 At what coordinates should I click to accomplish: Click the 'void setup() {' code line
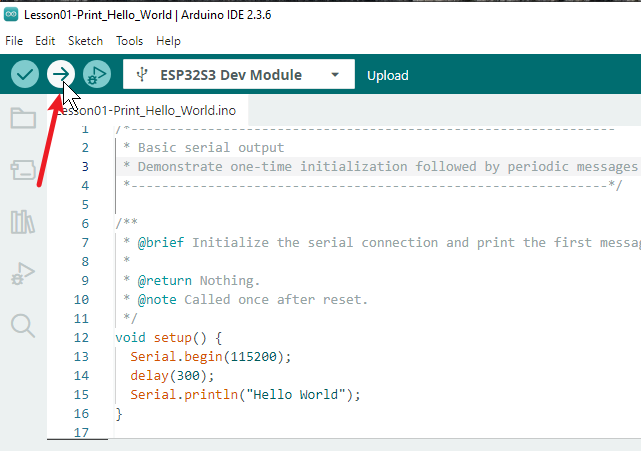[x=168, y=338]
